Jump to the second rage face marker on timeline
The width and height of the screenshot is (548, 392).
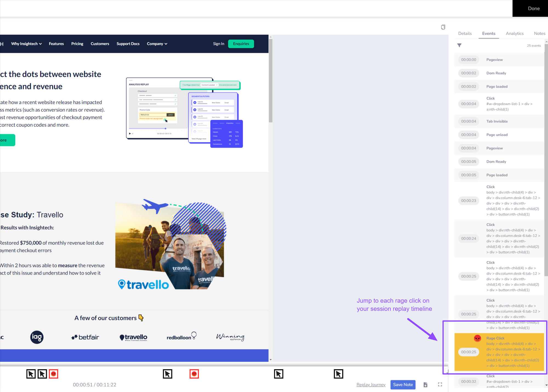click(194, 374)
